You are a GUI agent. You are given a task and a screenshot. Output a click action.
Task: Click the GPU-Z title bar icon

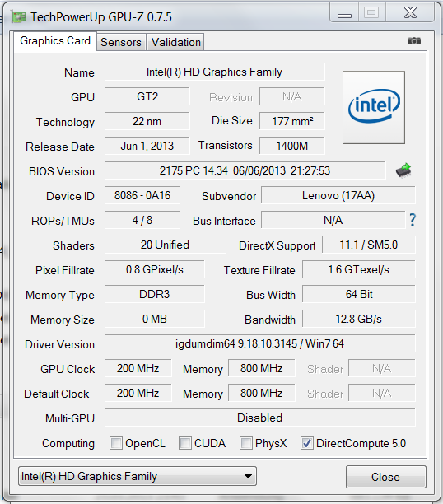click(18, 17)
